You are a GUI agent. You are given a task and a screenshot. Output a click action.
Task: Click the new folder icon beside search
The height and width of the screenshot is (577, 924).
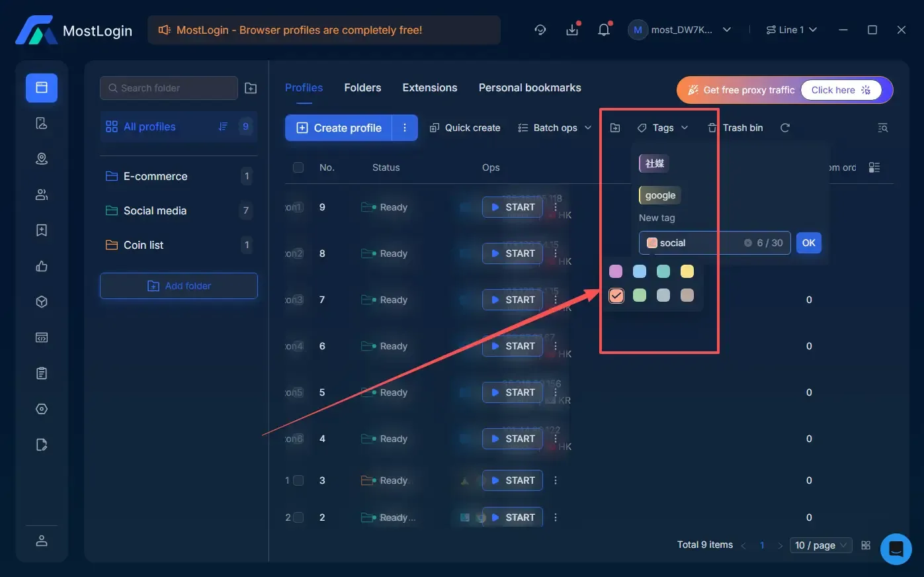click(x=251, y=88)
